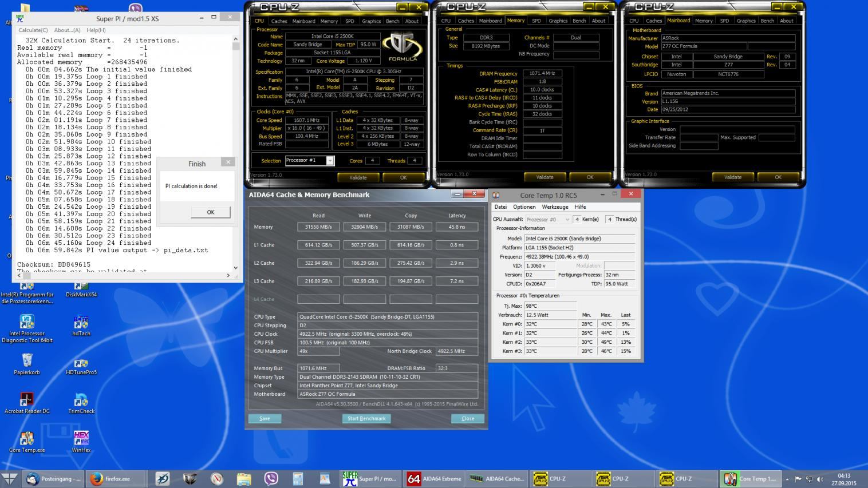Close the 'PI calculation is done!' Finish dialog
Viewport: 868px width, 488px height.
(x=228, y=162)
